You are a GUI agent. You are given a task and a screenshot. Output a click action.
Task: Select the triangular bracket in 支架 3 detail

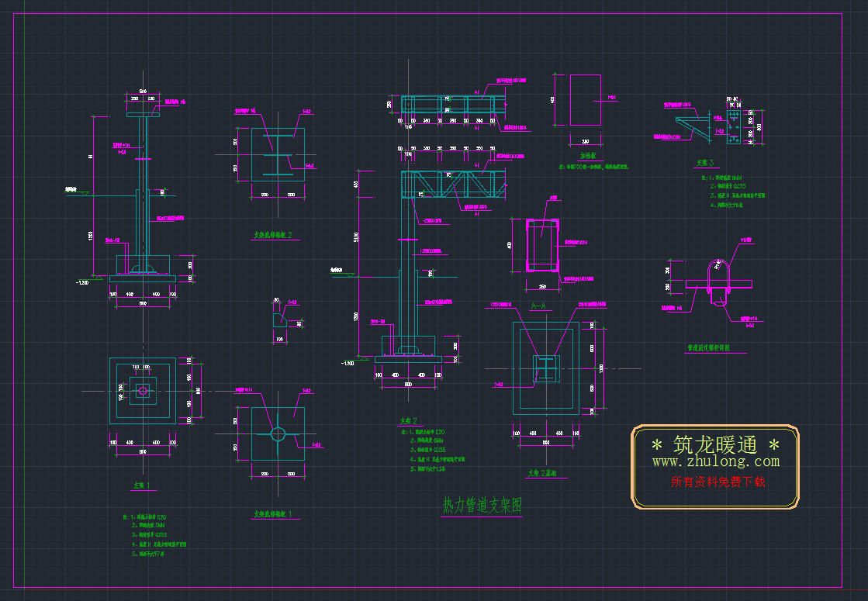click(x=692, y=126)
